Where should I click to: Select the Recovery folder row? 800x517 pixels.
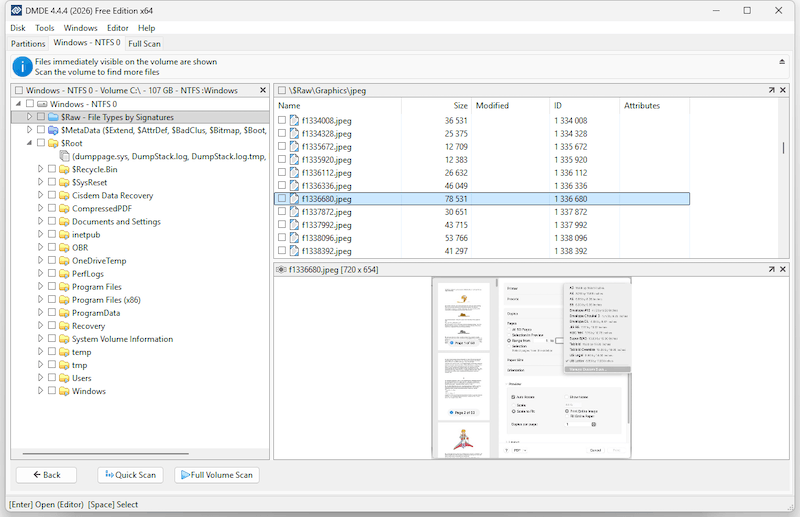point(89,326)
